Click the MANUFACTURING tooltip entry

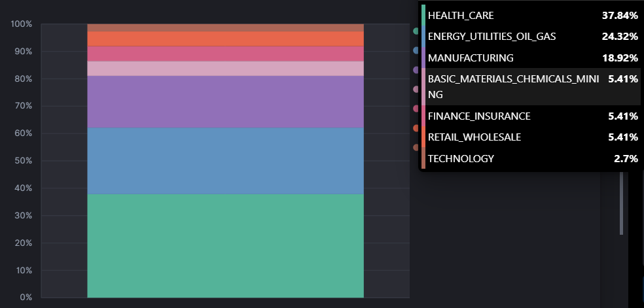click(x=471, y=58)
